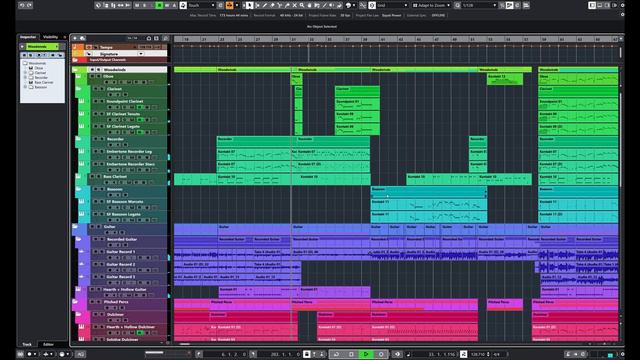Screen dimensions: 640x360
Task: Click the Punch Out icon on transport
Action: tap(322, 354)
